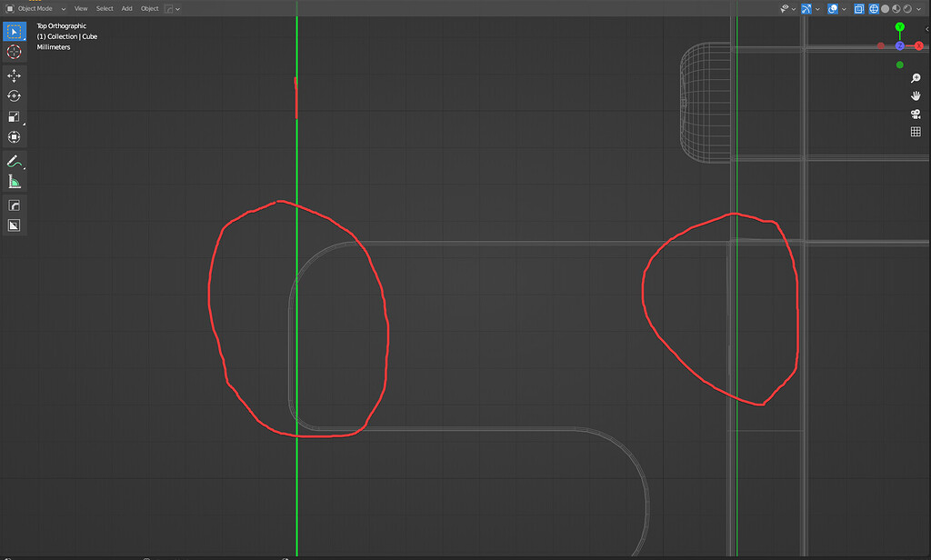Image resolution: width=931 pixels, height=560 pixels.
Task: Open the overlays options dropdown
Action: pyautogui.click(x=844, y=9)
